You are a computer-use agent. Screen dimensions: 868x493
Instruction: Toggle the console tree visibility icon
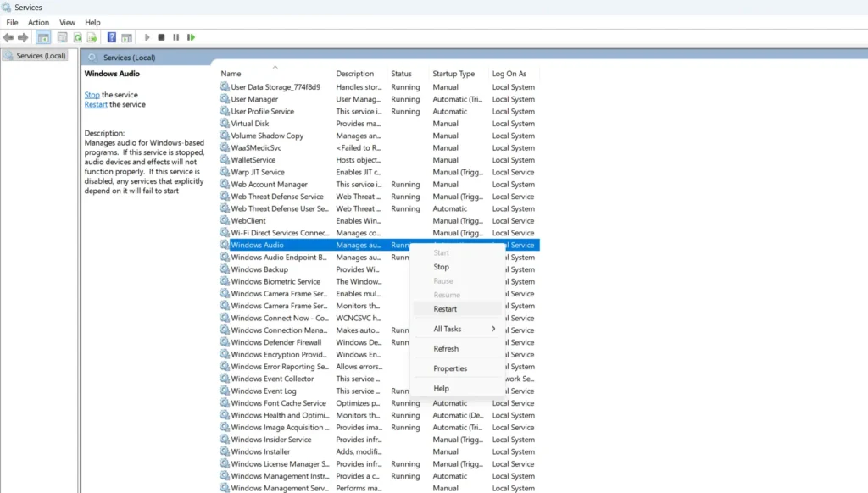42,36
